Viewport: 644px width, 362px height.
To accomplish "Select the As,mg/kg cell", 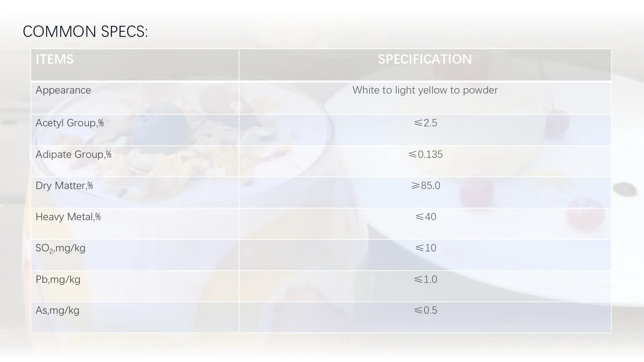I will [57, 310].
